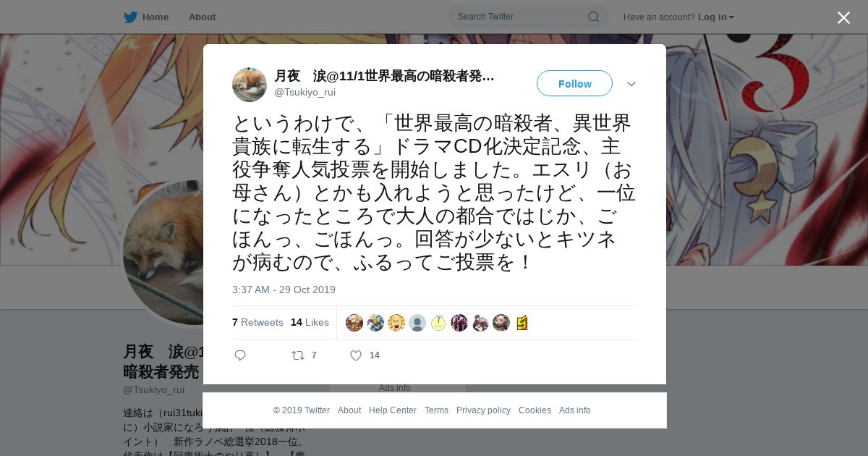Click the search magnifier icon
This screenshot has width=868, height=456.
tap(593, 17)
